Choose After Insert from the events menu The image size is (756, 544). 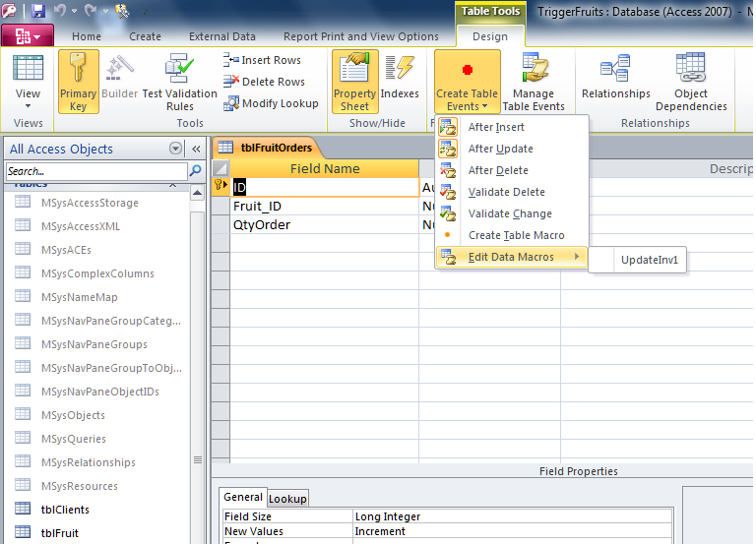point(512,127)
